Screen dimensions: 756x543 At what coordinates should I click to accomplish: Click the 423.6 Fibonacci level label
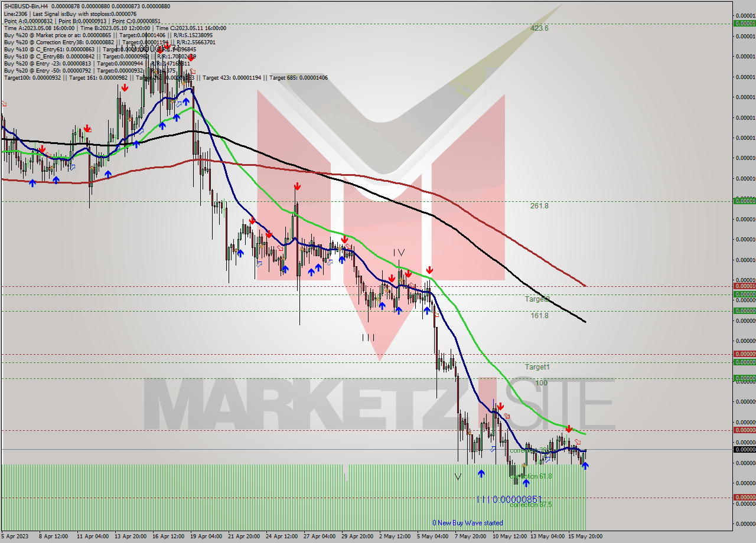539,28
